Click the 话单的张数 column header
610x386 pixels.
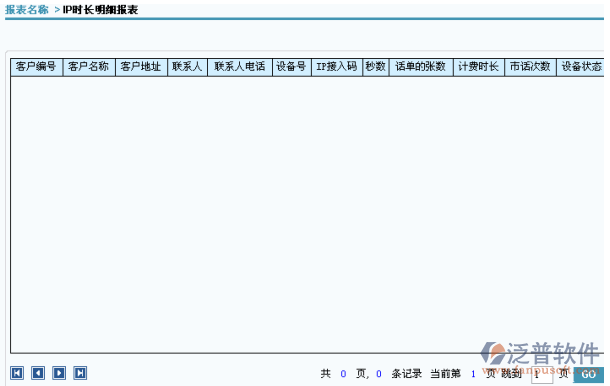point(421,67)
